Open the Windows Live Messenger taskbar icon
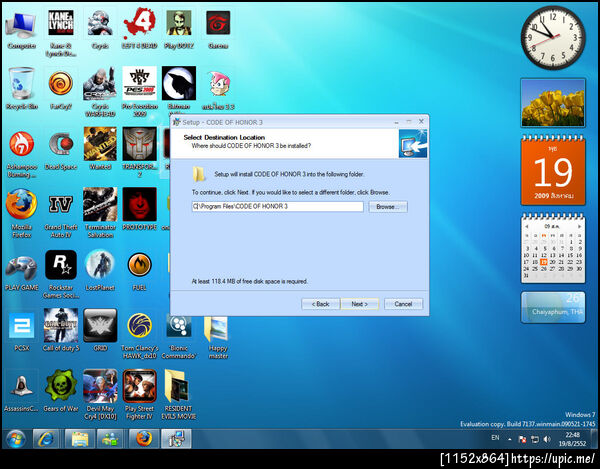Viewport: 600px width, 469px height. click(110, 439)
